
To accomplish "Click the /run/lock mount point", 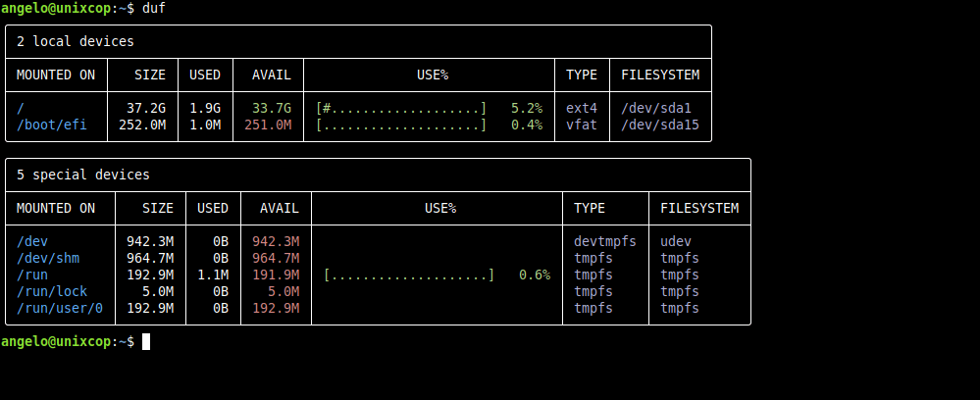I will click(52, 292).
